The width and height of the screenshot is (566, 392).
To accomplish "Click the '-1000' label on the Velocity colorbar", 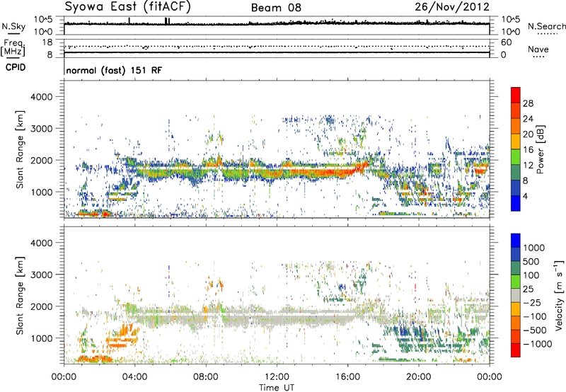I will 537,344.
